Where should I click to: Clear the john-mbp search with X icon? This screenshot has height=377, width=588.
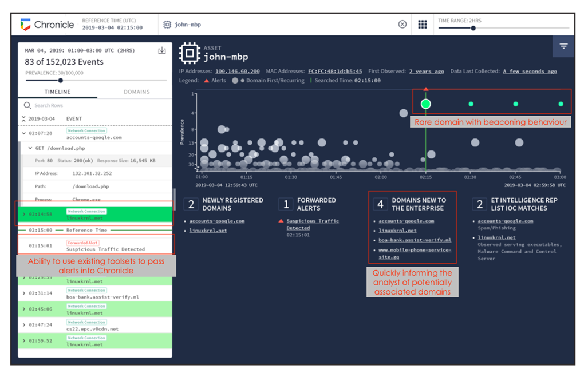tap(402, 25)
